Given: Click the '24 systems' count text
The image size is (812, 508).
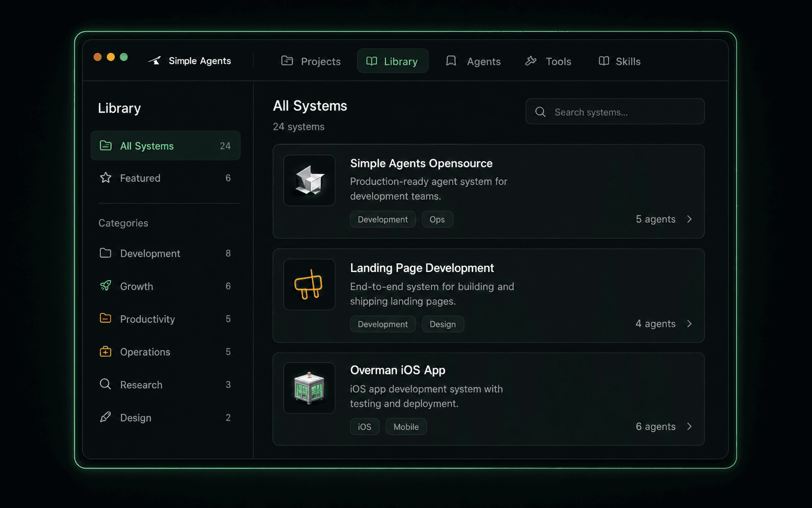Looking at the screenshot, I should coord(298,126).
